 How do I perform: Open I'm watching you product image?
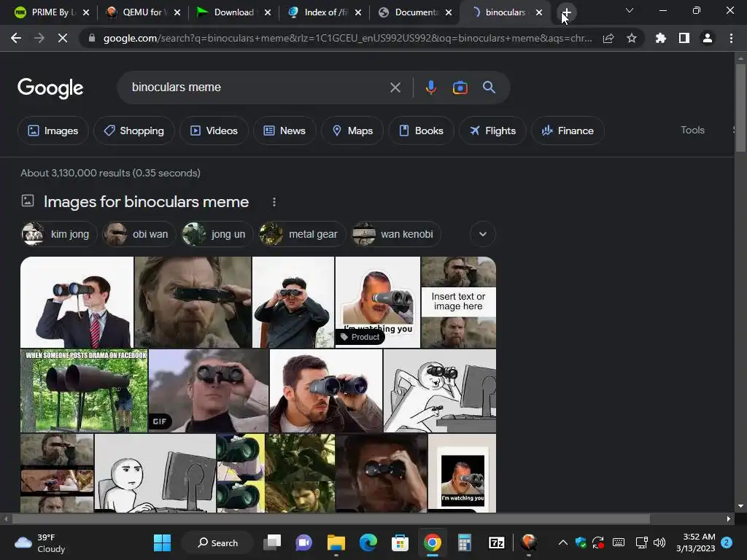click(378, 303)
